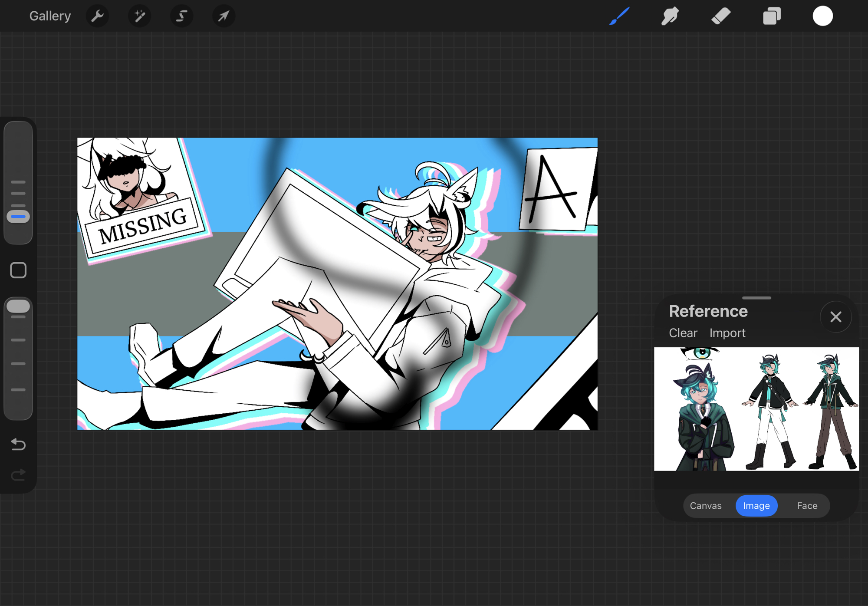This screenshot has width=868, height=606.
Task: Tap the square Modify button in sidebar
Action: click(x=18, y=270)
